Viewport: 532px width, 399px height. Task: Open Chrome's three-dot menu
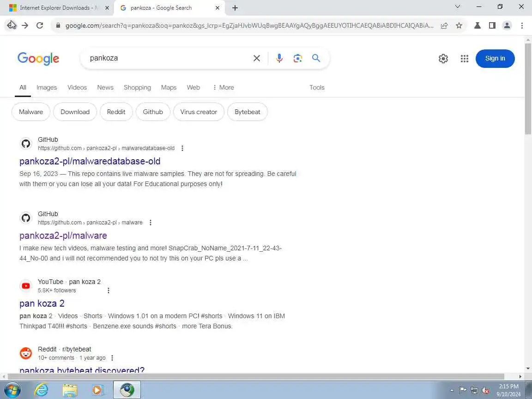click(x=522, y=25)
